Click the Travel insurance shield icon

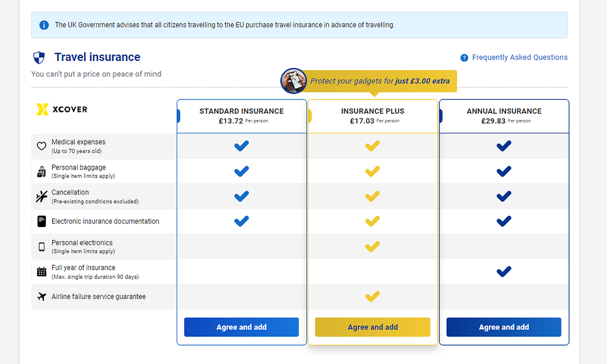click(39, 58)
